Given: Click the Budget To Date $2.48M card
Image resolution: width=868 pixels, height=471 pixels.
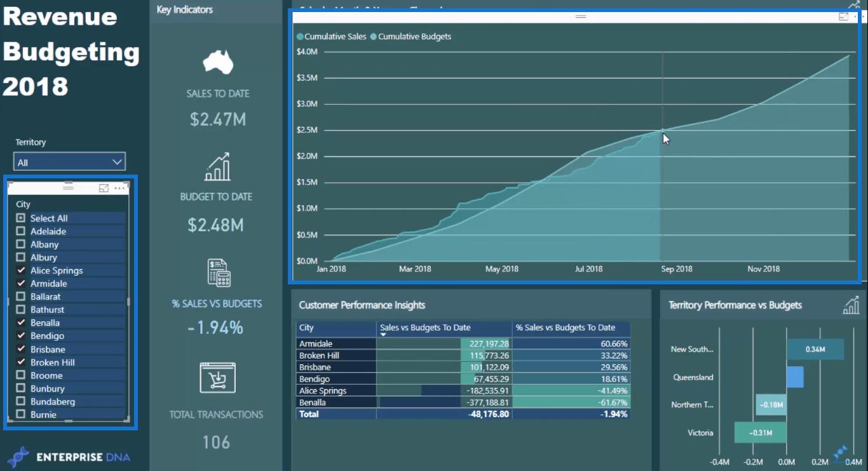Looking at the screenshot, I should click(216, 225).
